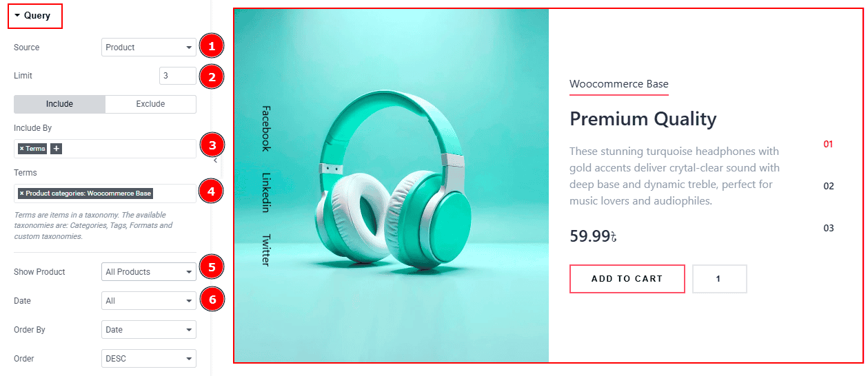868x376 pixels.
Task: Open the Show Product dropdown
Action: pos(149,272)
